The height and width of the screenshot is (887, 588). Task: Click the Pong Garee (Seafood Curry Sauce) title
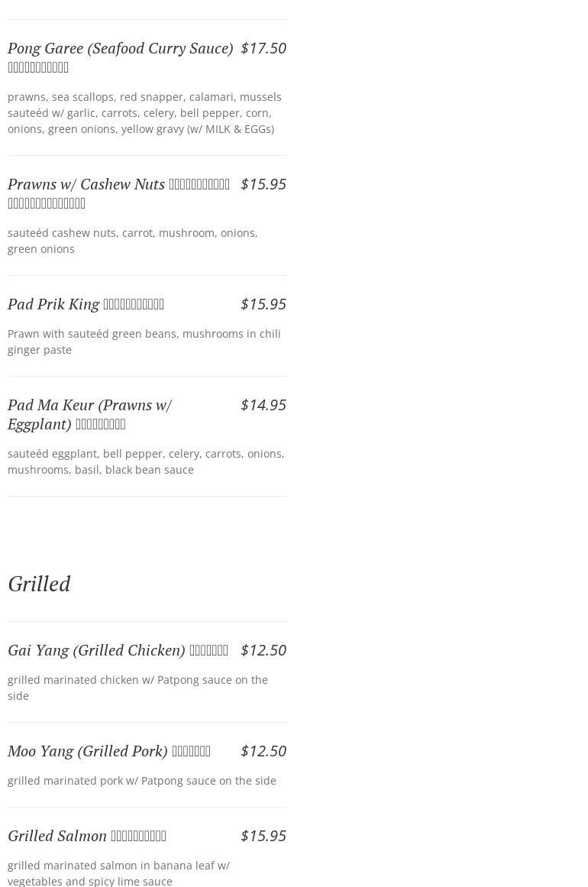point(120,48)
